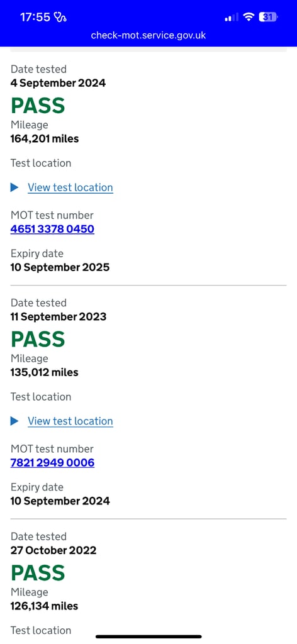Select the 10 September 2024 expiry date
This screenshot has height=644, width=297.
[x=60, y=501]
